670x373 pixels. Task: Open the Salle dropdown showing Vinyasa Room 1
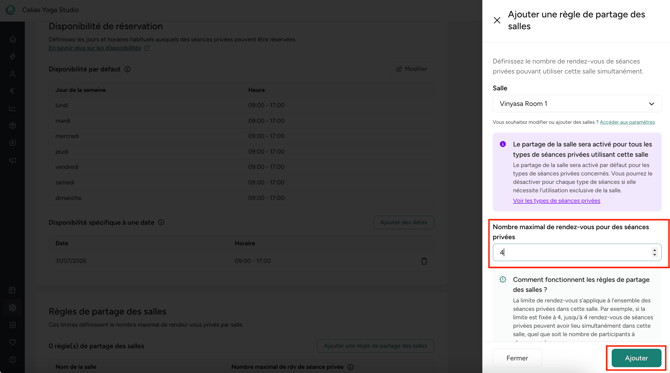[x=577, y=104]
